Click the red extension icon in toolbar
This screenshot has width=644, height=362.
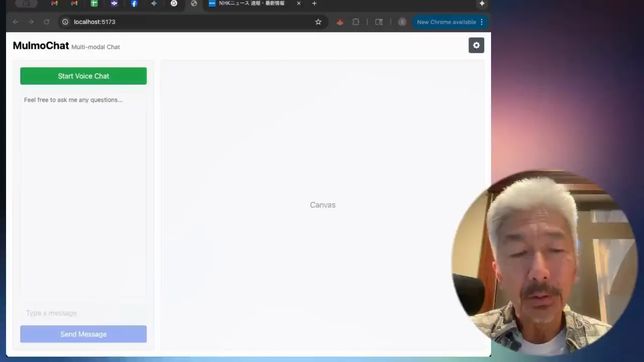(340, 22)
